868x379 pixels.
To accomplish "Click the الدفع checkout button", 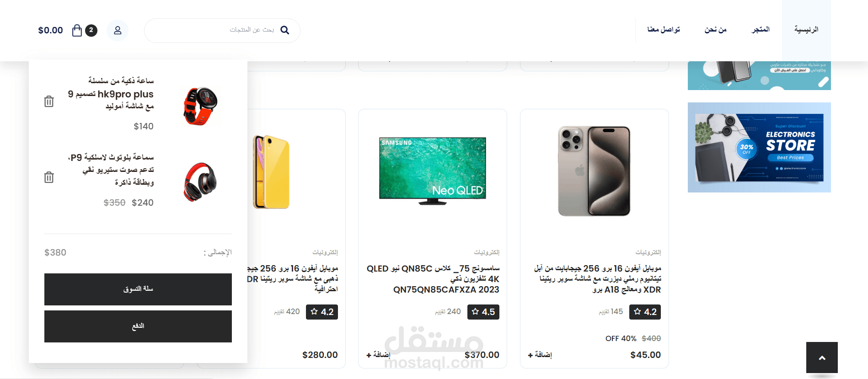I will (138, 326).
